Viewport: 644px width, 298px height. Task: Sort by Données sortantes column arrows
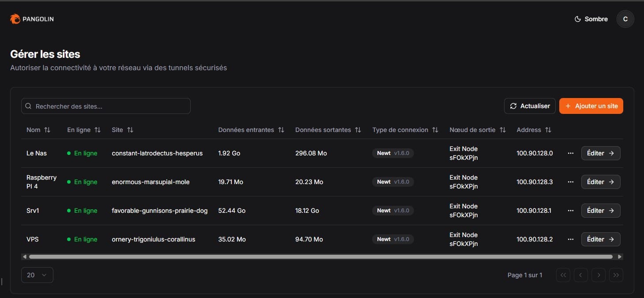pyautogui.click(x=358, y=130)
